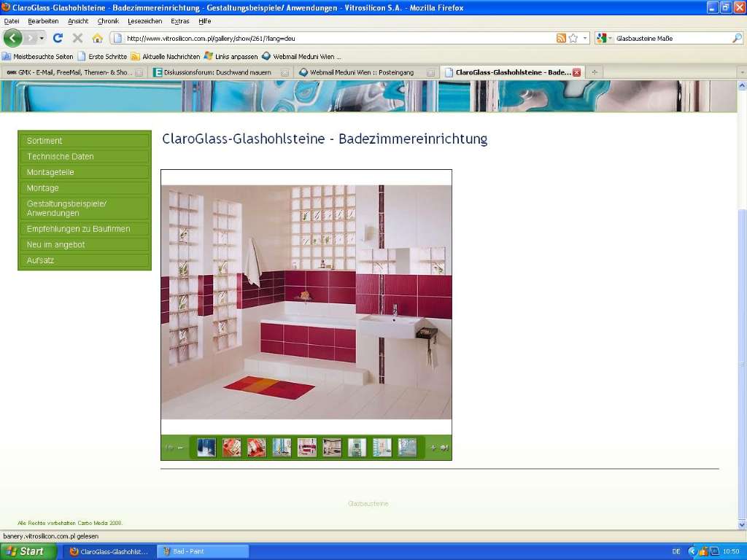Screen dimensions: 747x560
Task: Click ClaroGlass Firefox taskbar button
Action: tap(109, 551)
